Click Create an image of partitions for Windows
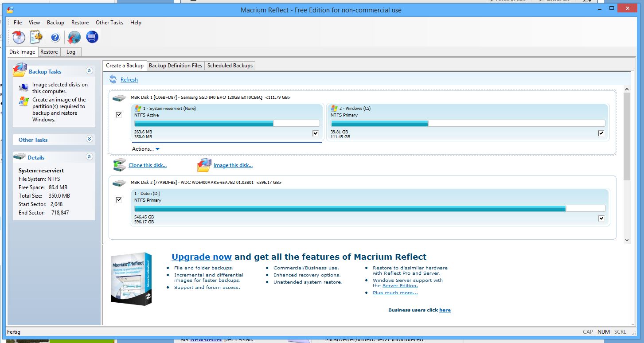Screen dimensions: 644x343 pyautogui.click(x=59, y=109)
